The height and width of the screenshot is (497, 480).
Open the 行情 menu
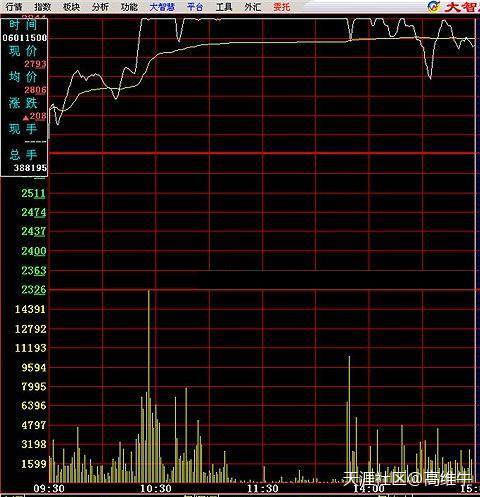[x=14, y=7]
